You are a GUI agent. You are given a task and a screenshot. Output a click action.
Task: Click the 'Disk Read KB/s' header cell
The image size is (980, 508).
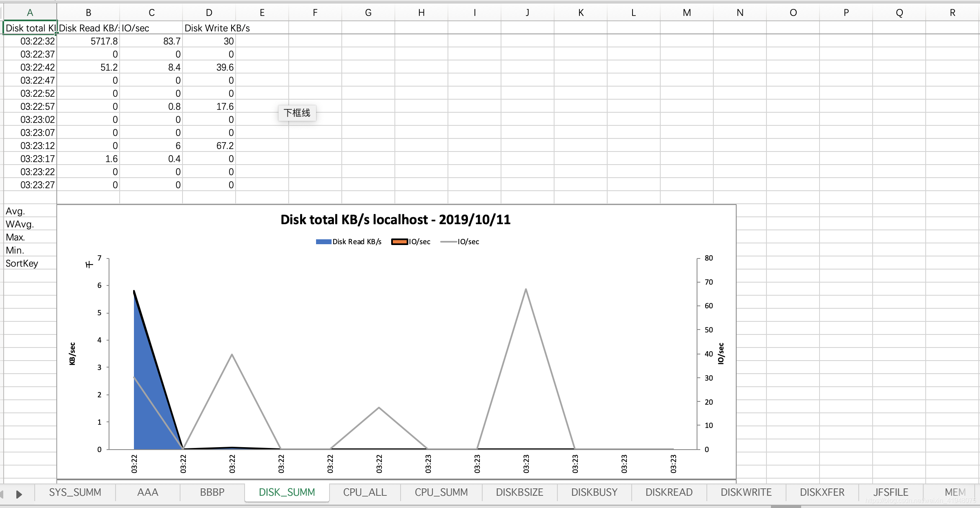[x=88, y=28]
